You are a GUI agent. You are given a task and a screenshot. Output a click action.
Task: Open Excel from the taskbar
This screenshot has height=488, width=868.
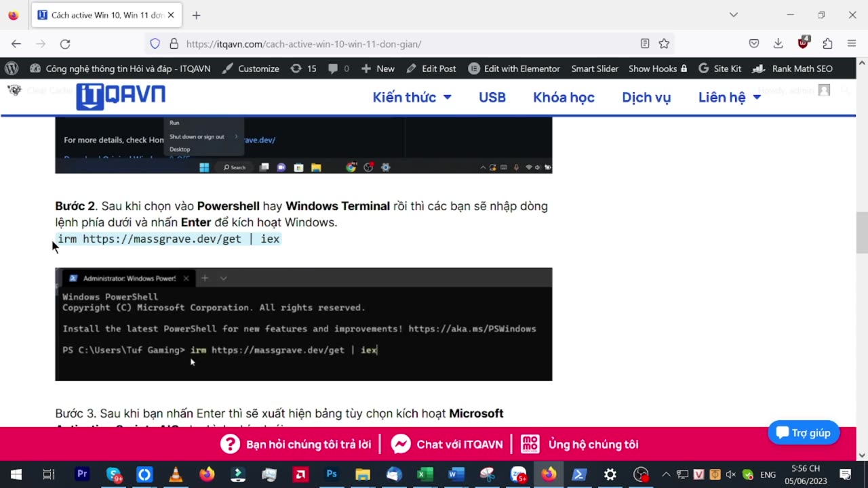click(425, 474)
